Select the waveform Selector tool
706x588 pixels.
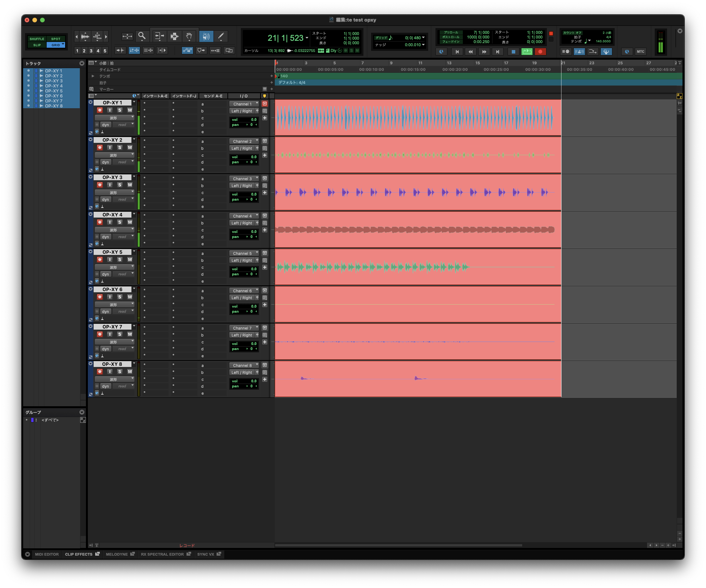(174, 36)
